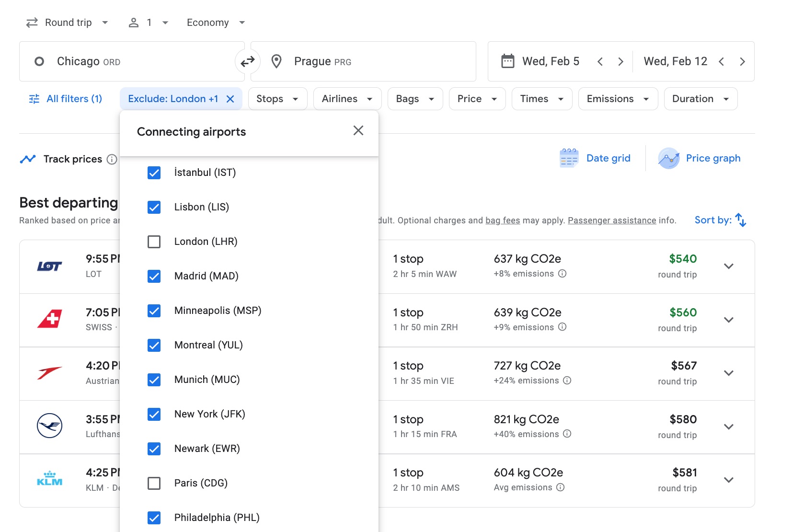
Task: Click the bag fees link
Action: pyautogui.click(x=502, y=220)
